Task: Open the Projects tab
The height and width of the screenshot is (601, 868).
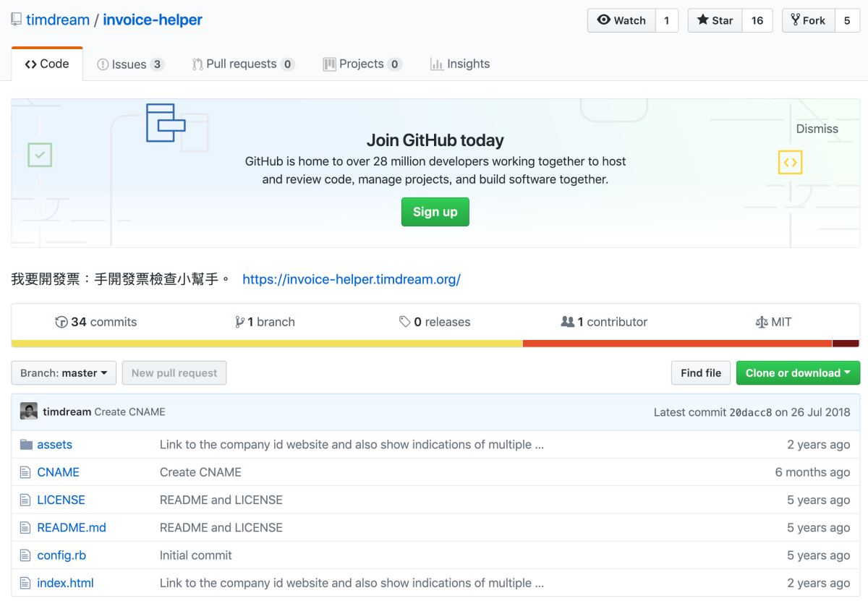Action: pos(362,64)
